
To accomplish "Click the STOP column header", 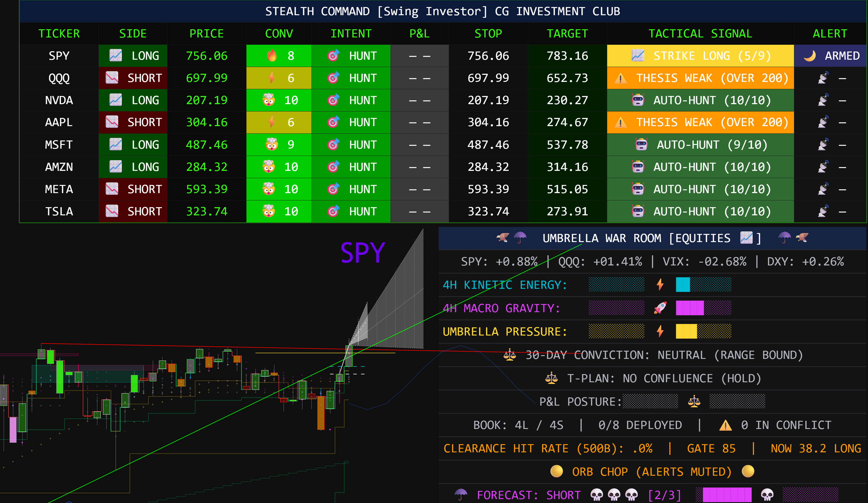I will (x=488, y=33).
